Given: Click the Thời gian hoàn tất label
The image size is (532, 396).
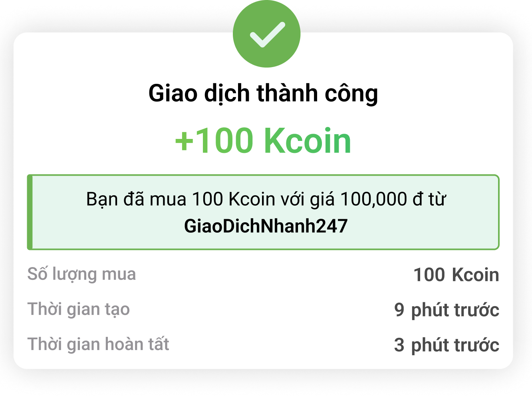Looking at the screenshot, I should [98, 344].
